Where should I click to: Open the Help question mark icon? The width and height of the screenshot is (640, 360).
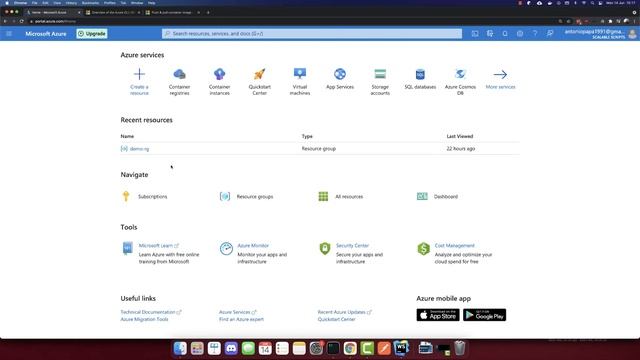(x=535, y=33)
